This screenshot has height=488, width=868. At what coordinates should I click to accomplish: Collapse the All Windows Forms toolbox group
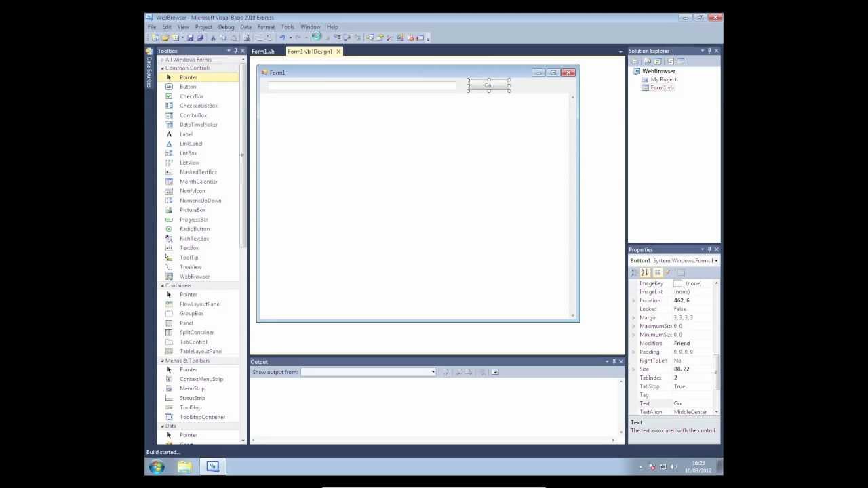click(162, 60)
